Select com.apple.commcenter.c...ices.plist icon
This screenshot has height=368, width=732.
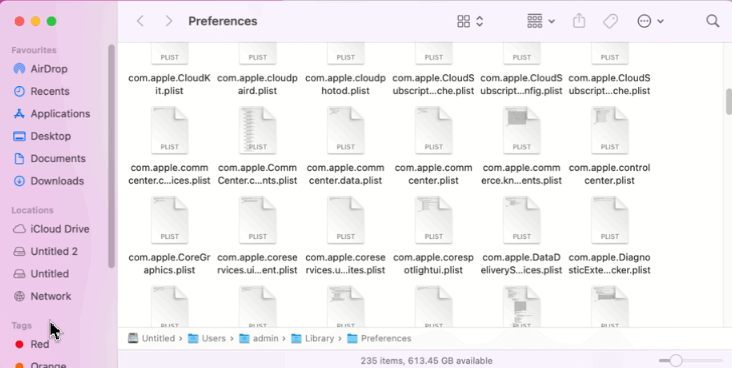(x=169, y=130)
